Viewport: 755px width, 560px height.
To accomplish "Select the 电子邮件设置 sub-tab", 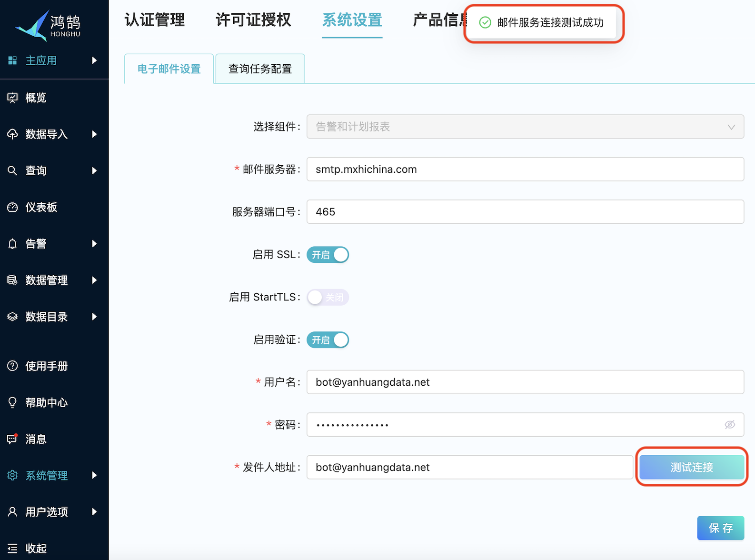I will point(169,69).
